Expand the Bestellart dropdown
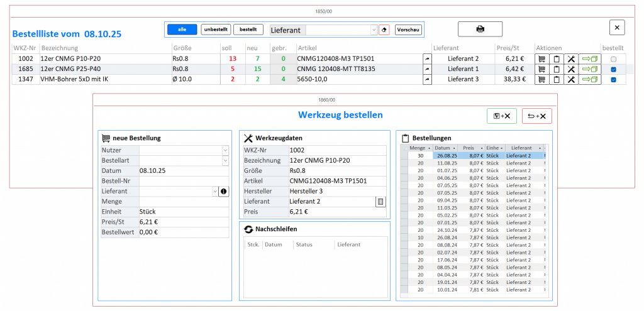 (x=225, y=161)
